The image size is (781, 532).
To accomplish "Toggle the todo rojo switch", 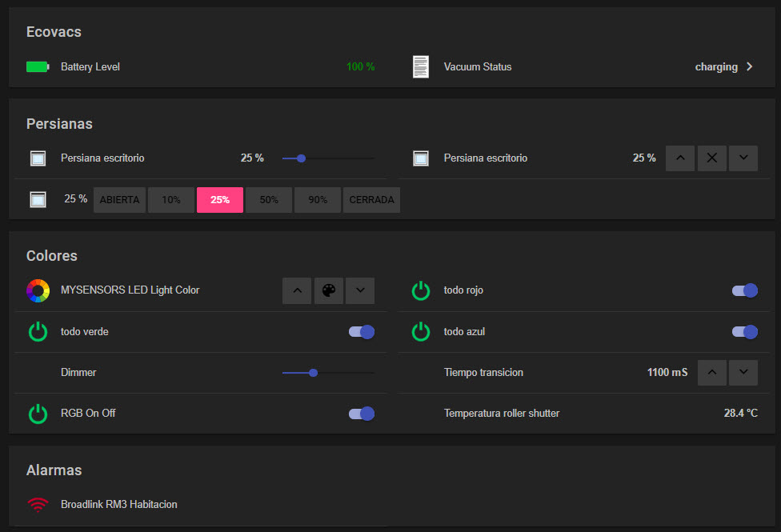I will click(744, 290).
